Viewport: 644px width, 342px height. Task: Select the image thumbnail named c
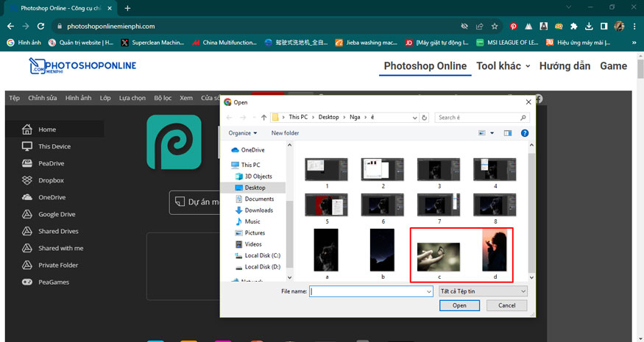tap(439, 257)
